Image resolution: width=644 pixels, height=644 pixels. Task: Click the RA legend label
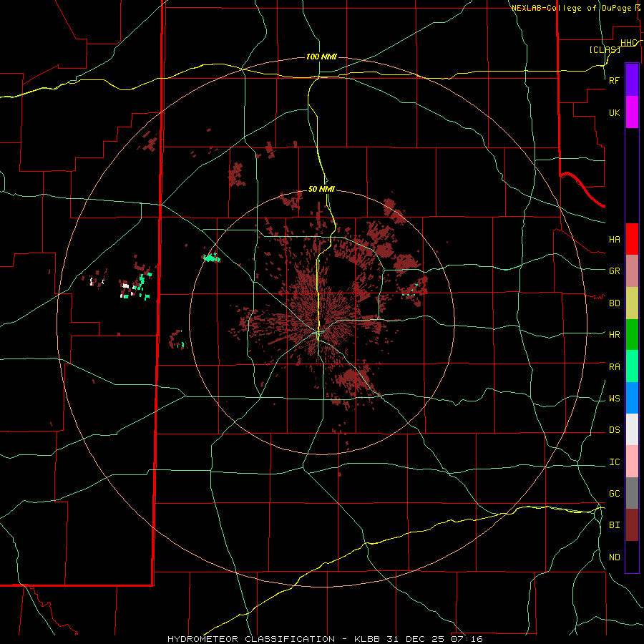pyautogui.click(x=615, y=367)
